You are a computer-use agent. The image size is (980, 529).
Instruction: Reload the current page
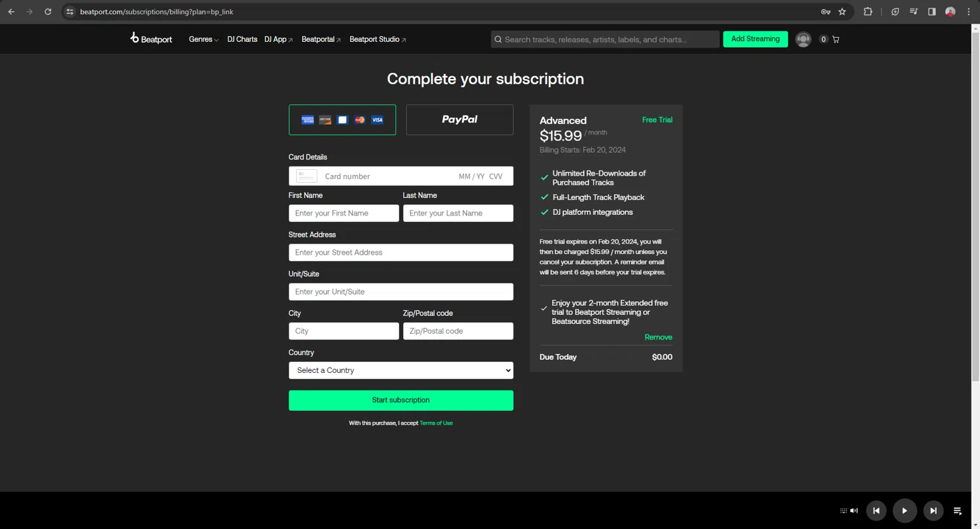tap(48, 12)
